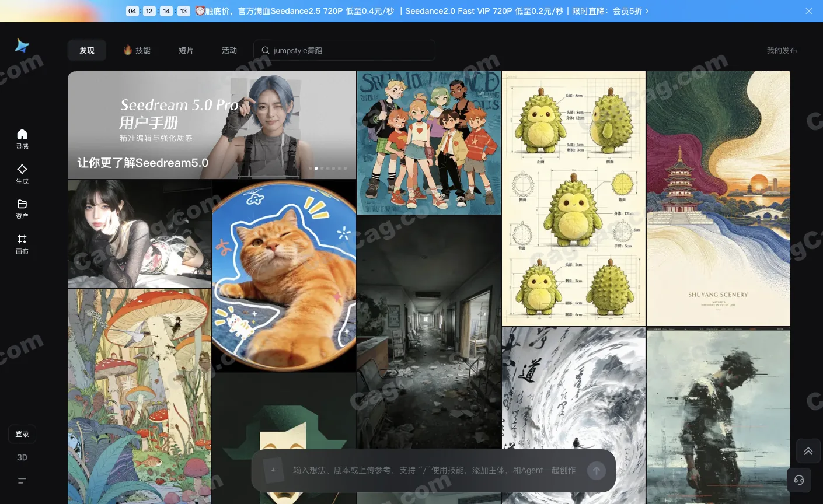Open the durian plush design sheet
The image size is (823, 504).
(x=574, y=198)
